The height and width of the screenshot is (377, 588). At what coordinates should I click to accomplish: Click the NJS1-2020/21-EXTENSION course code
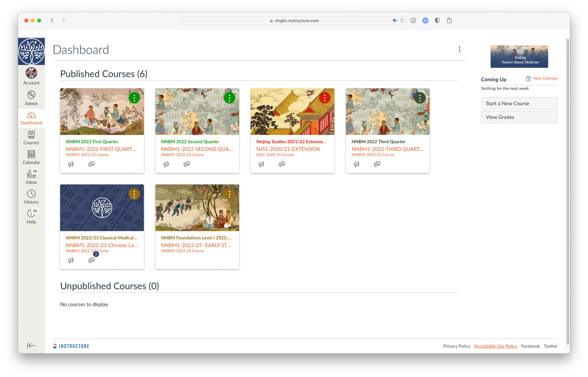tap(288, 149)
